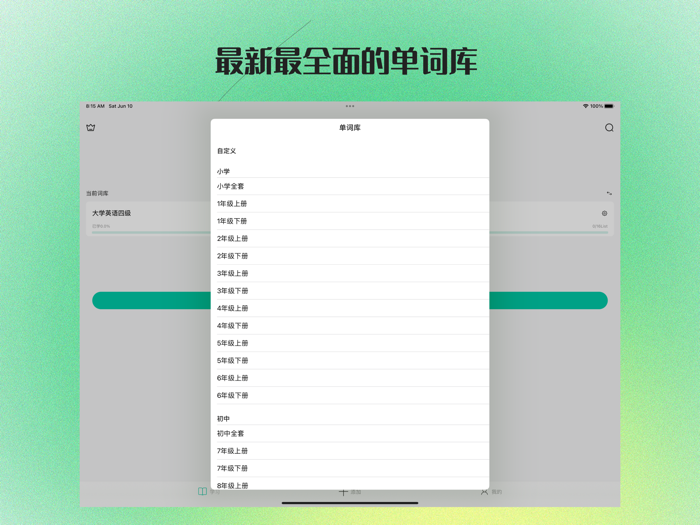Pick 2年级下册 from the list
Viewport: 700px width, 525px height.
pos(350,256)
